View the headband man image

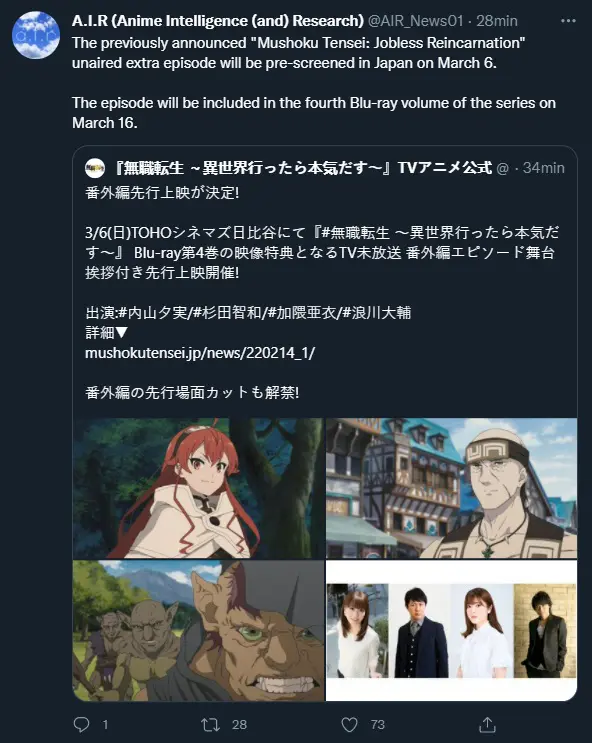[451, 488]
